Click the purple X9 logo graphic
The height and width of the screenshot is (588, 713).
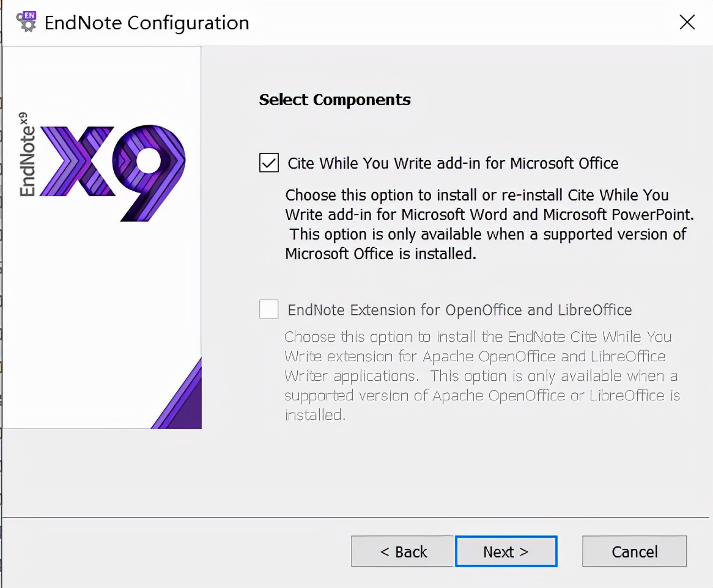(x=113, y=173)
